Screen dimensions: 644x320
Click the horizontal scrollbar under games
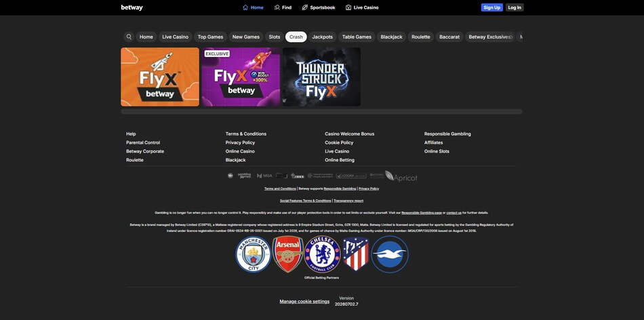pyautogui.click(x=321, y=111)
